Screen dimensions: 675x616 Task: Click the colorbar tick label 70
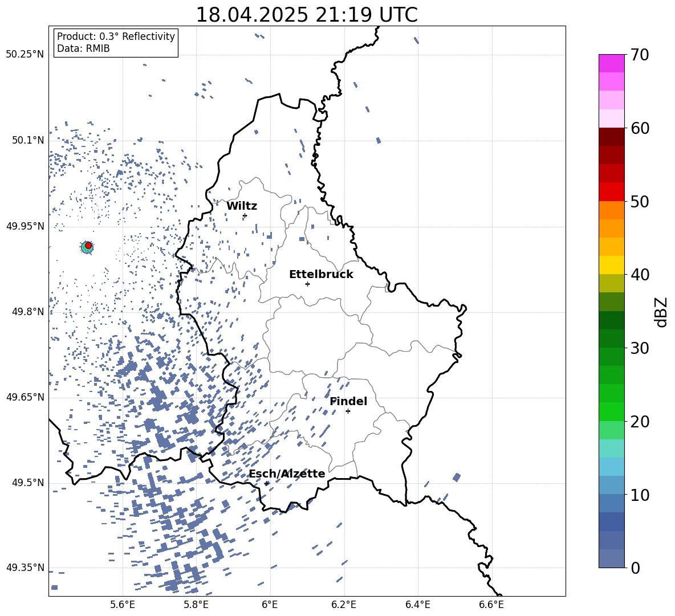[640, 55]
